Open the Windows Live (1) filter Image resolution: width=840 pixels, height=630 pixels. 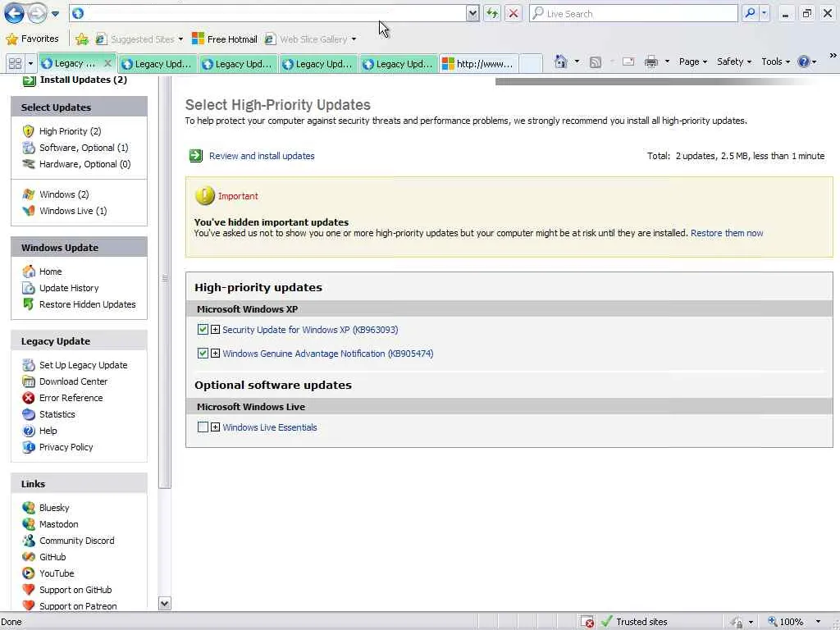(73, 211)
